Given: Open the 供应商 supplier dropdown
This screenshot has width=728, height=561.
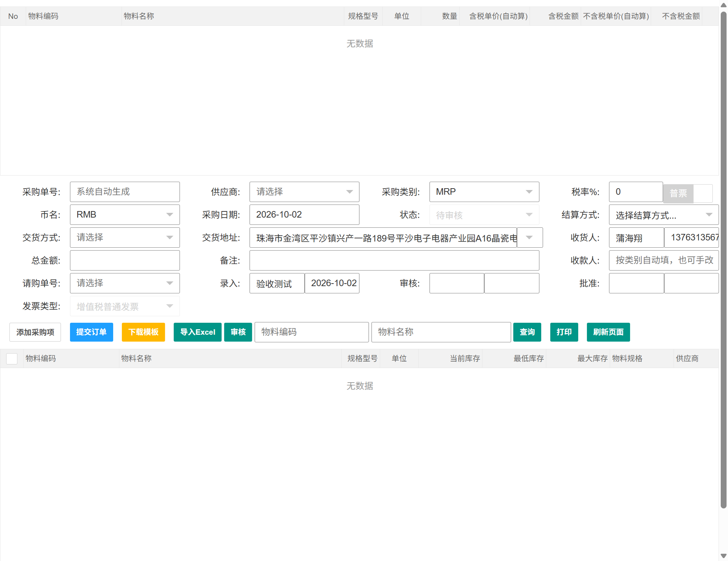Looking at the screenshot, I should point(304,192).
